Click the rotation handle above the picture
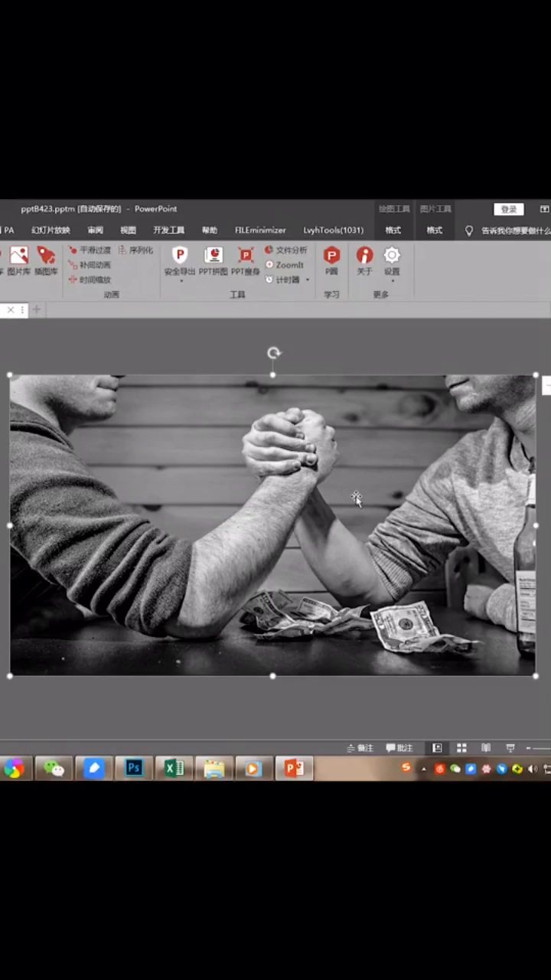551x980 pixels. pos(273,353)
